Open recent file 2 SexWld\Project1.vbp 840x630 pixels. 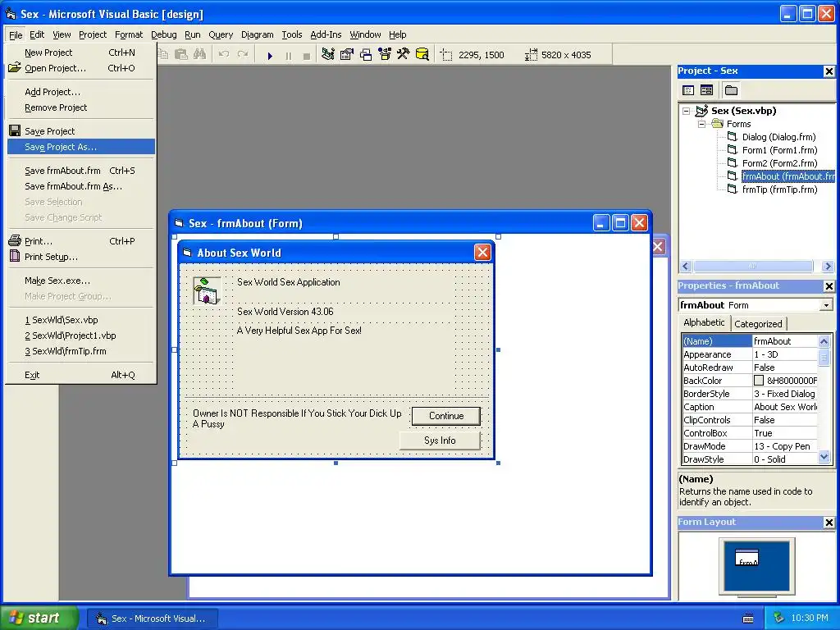click(81, 336)
